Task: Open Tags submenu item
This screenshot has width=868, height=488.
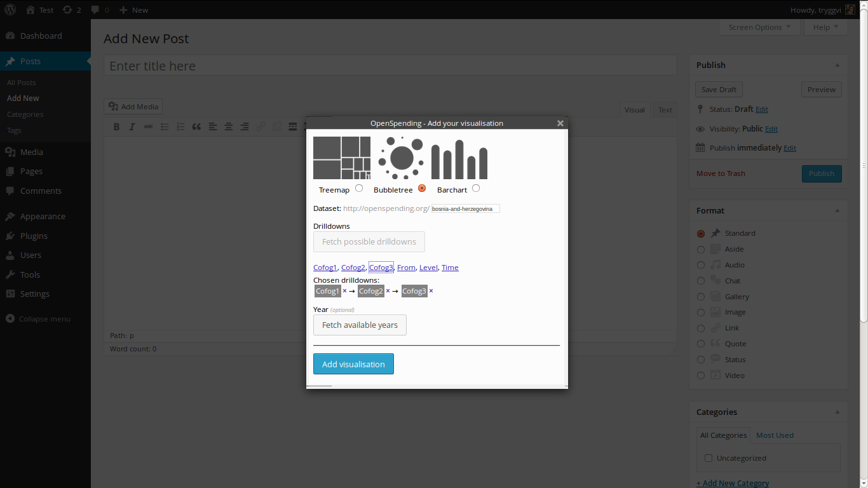Action: (14, 130)
